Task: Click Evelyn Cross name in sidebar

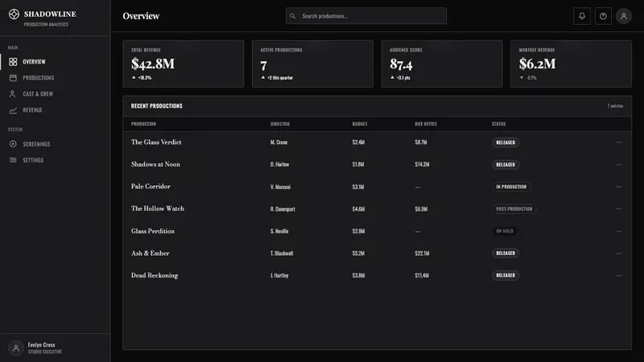Action: pyautogui.click(x=41, y=345)
